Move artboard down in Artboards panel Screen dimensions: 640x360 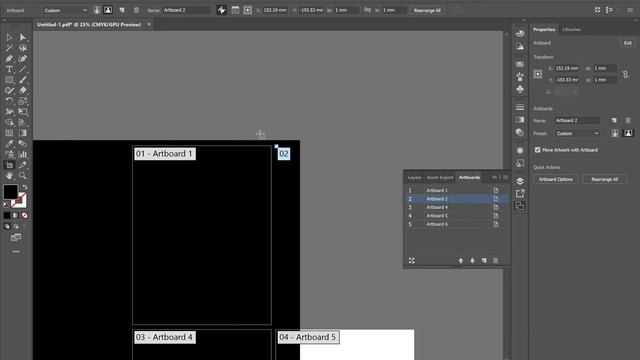click(x=472, y=261)
